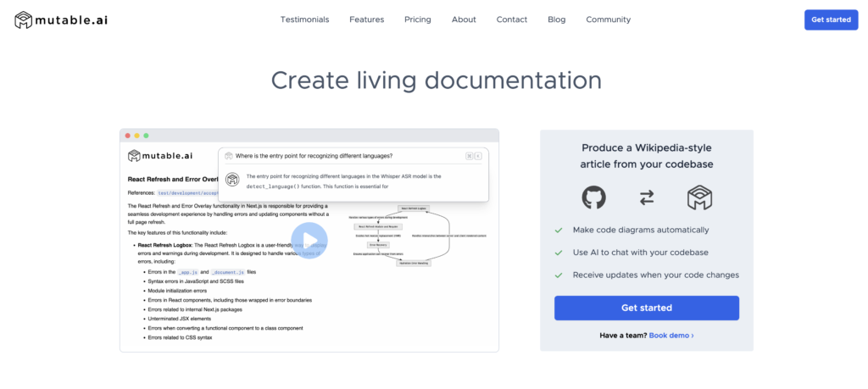This screenshot has width=868, height=389.
Task: Click the yellow window dot in demo preview
Action: pos(136,136)
